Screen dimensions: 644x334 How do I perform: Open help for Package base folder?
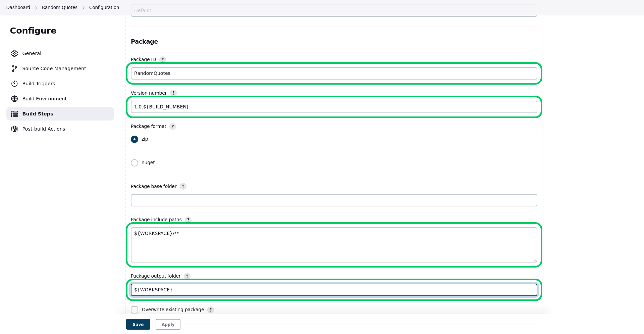tap(183, 186)
